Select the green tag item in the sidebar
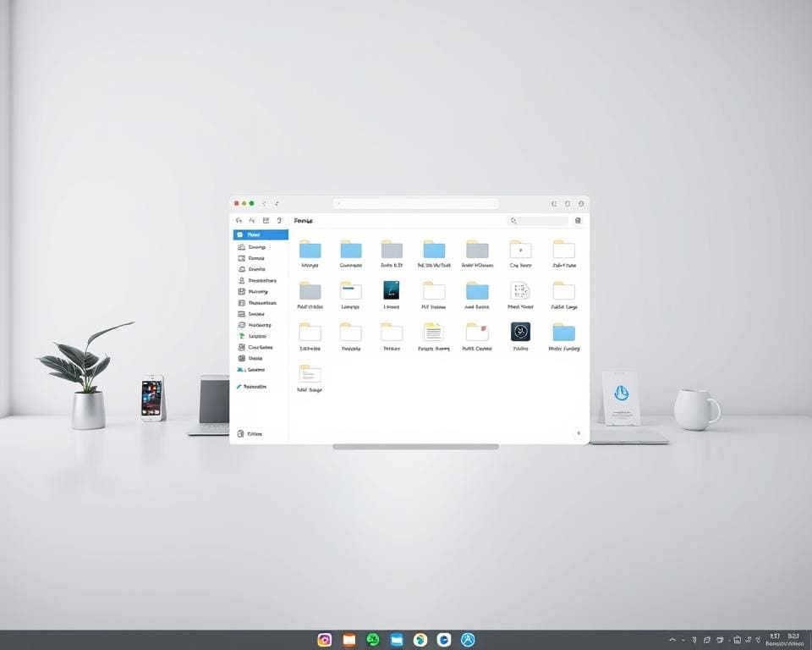This screenshot has height=650, width=812. point(254,335)
